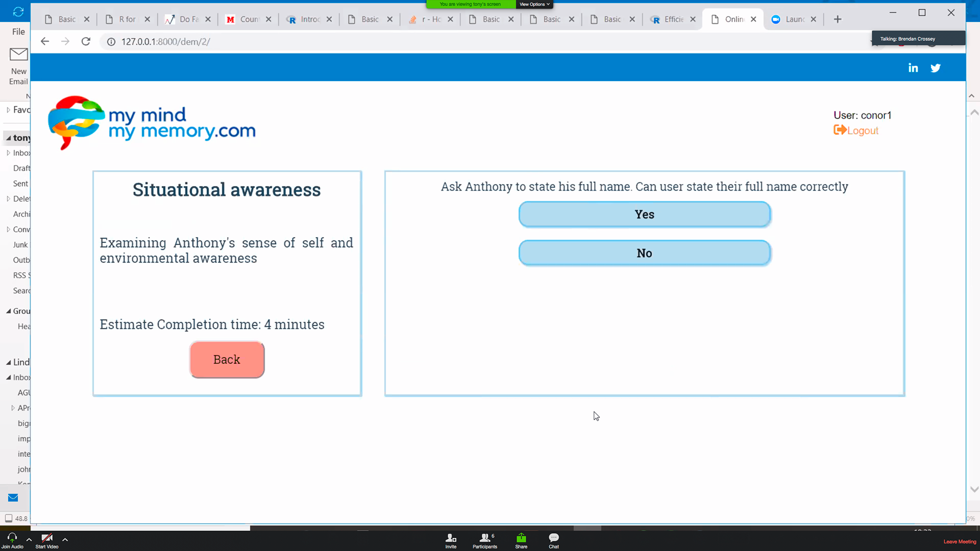The width and height of the screenshot is (980, 551).
Task: Answer Yes to the full name question
Action: coord(645,214)
